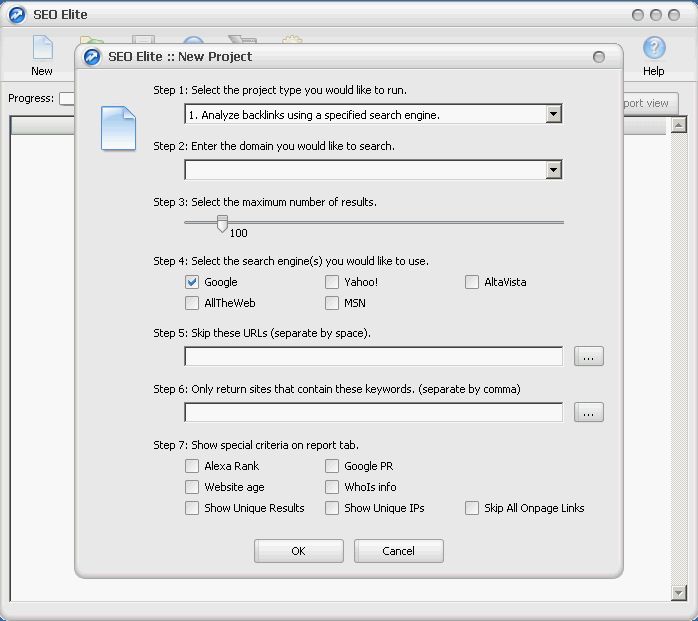Toggle Show Unique IPs checkbox
The image size is (698, 621).
click(332, 508)
